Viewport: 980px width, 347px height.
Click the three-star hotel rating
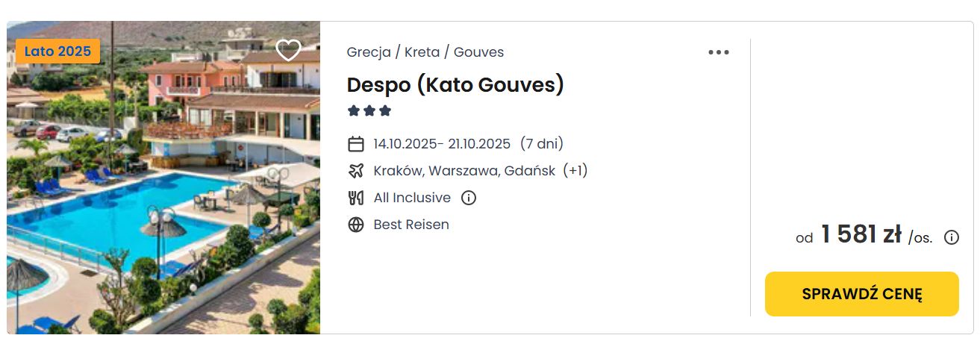[x=369, y=111]
